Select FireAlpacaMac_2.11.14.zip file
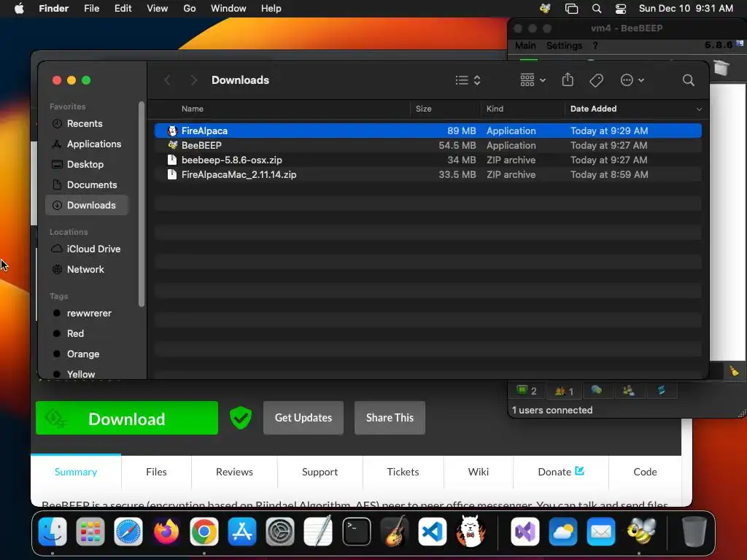The width and height of the screenshot is (747, 560). click(427, 175)
